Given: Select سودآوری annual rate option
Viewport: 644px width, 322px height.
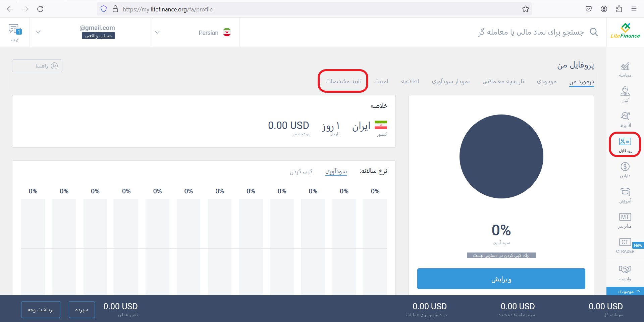Looking at the screenshot, I should tap(336, 172).
